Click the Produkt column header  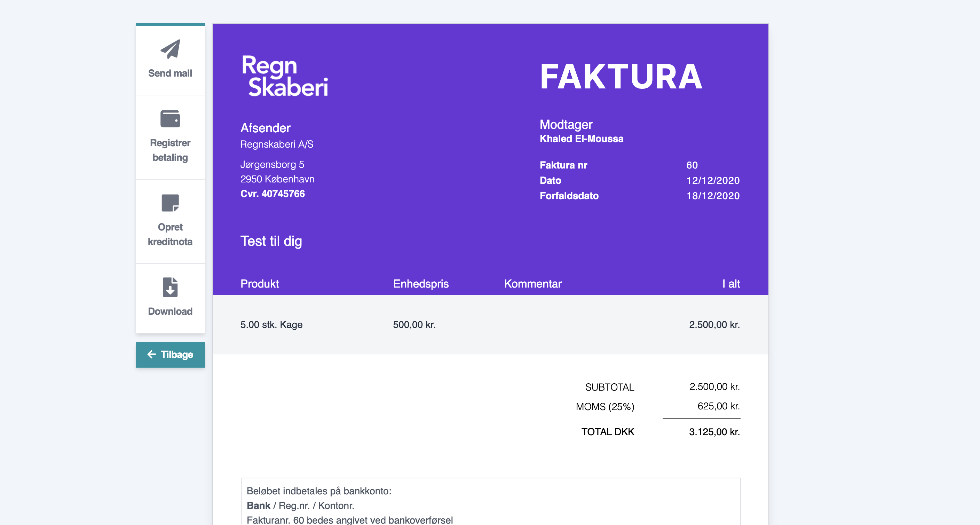tap(260, 284)
